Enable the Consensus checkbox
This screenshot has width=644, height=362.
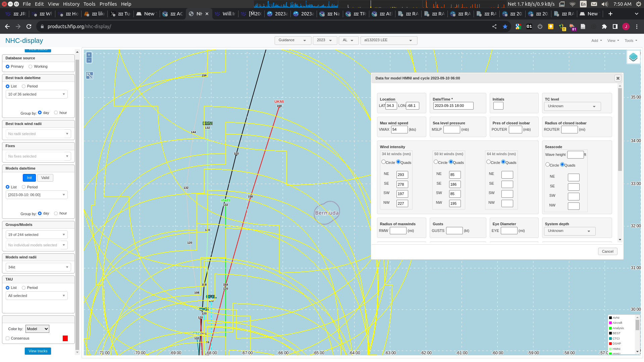pyautogui.click(x=7, y=338)
